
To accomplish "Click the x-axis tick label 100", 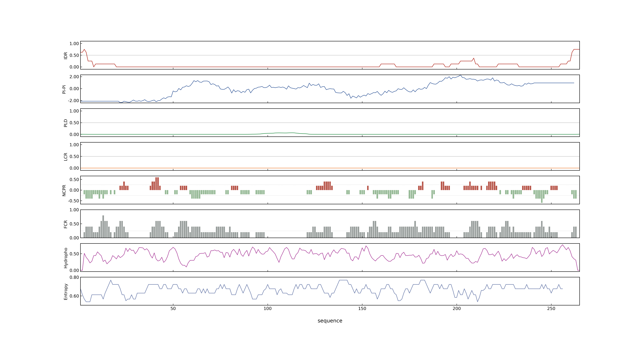I will pyautogui.click(x=267, y=309).
